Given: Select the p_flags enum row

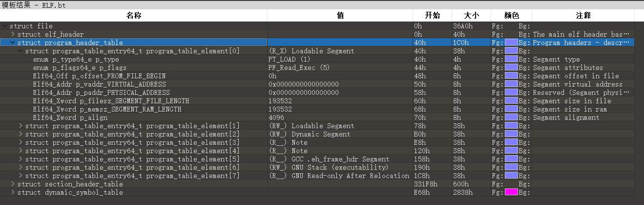Looking at the screenshot, I should (317, 68).
